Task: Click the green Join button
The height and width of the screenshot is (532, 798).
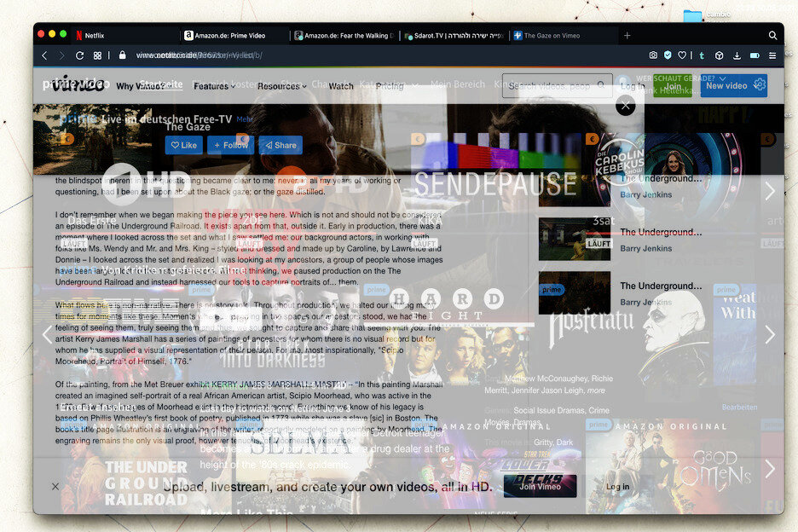Action: 673,86
